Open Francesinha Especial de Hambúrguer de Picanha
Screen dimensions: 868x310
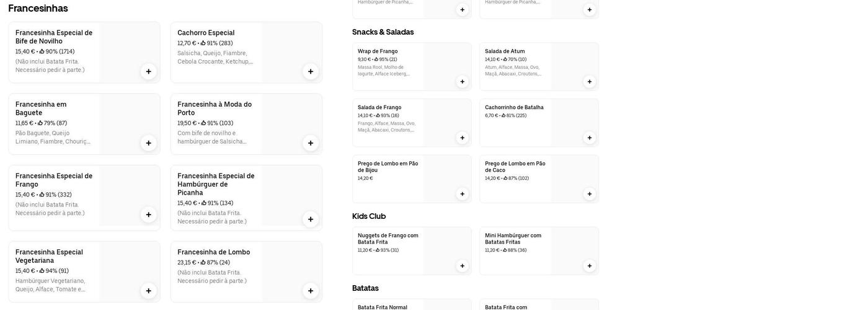pyautogui.click(x=216, y=184)
